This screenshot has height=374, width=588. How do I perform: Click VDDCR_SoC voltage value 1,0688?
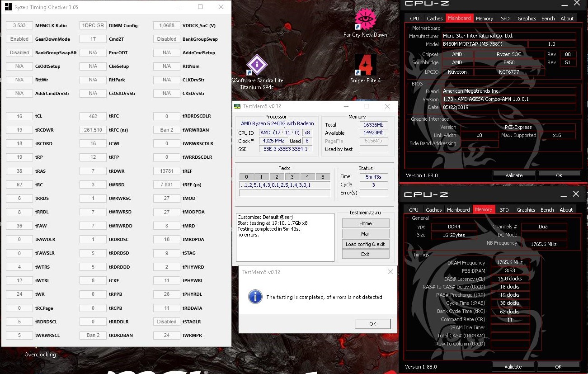pyautogui.click(x=166, y=26)
